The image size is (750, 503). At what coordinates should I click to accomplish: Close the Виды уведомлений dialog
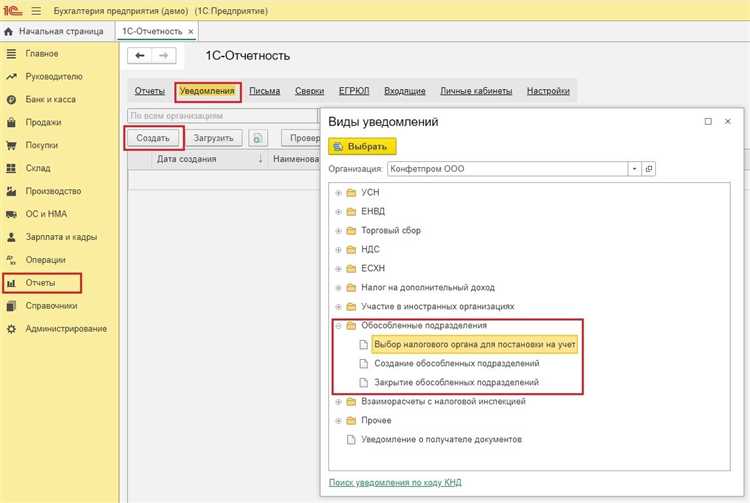point(728,121)
